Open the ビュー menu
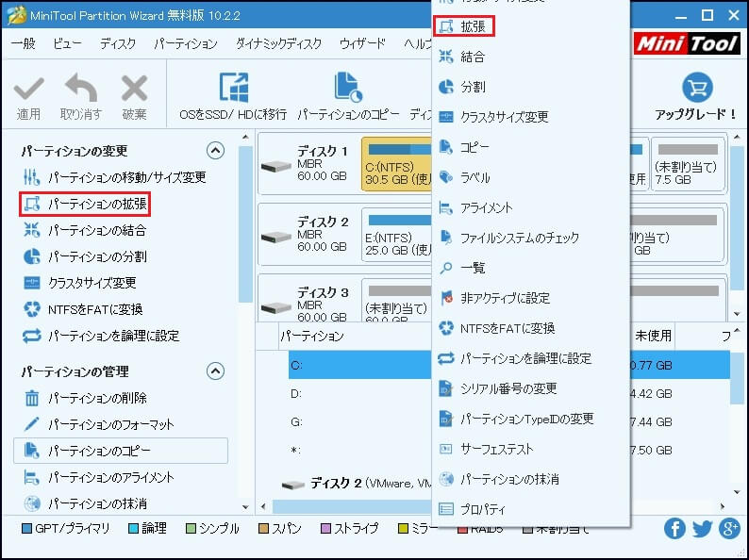The image size is (749, 560). click(x=67, y=44)
